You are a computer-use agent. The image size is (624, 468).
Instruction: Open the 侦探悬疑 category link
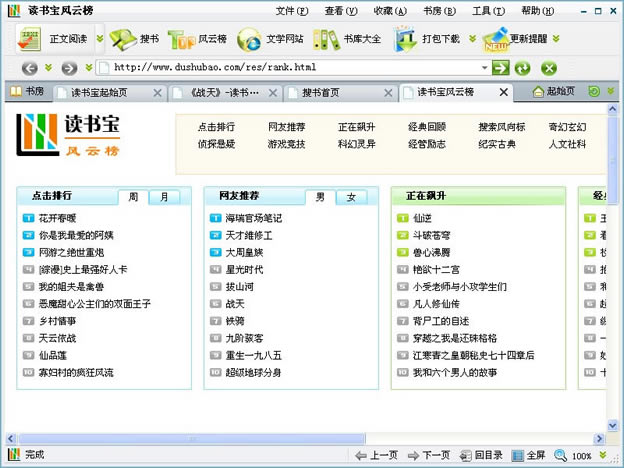click(x=216, y=144)
